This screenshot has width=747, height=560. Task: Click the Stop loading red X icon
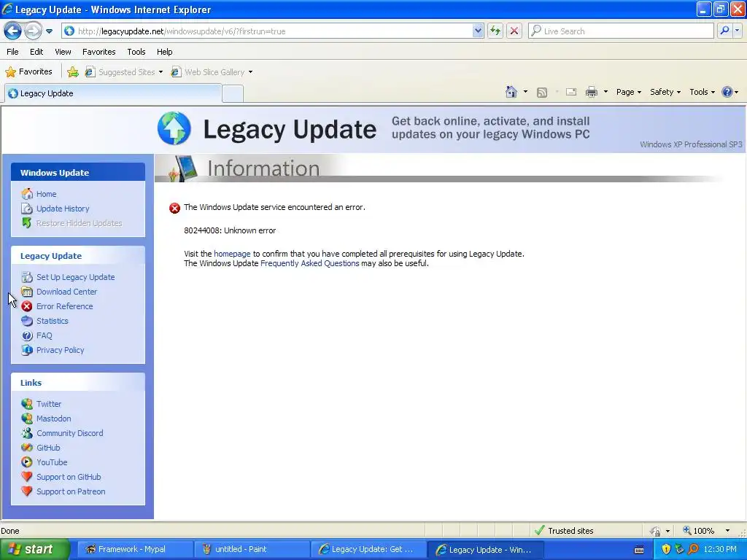click(514, 31)
